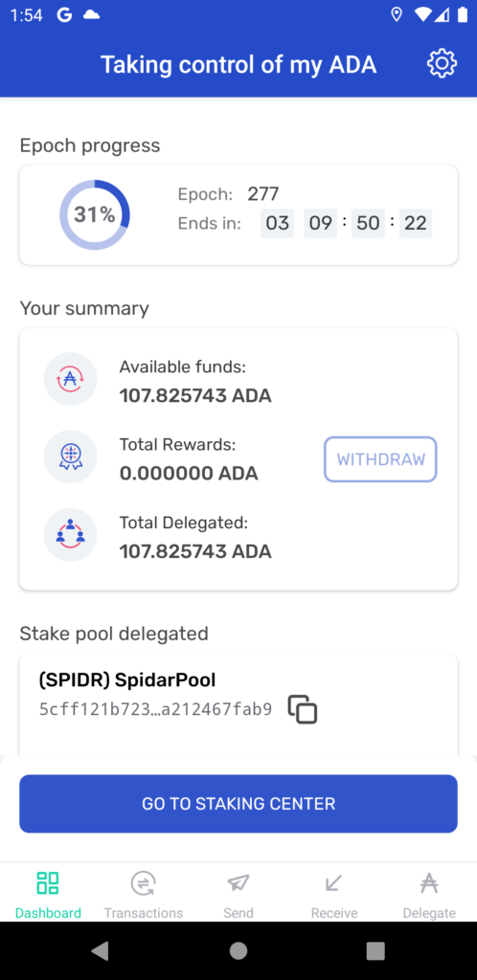Tap the truncated pool hash text
The image size is (477, 980).
[x=156, y=709]
